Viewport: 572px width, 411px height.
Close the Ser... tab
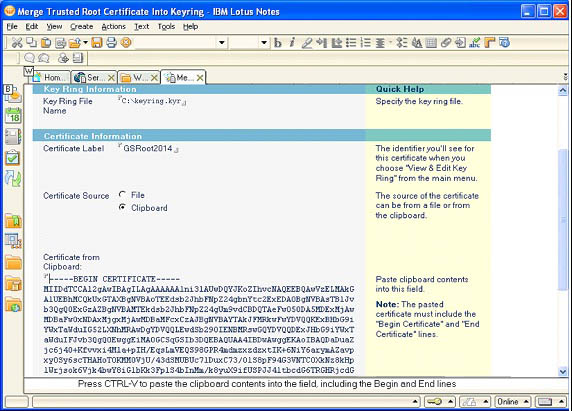(111, 78)
